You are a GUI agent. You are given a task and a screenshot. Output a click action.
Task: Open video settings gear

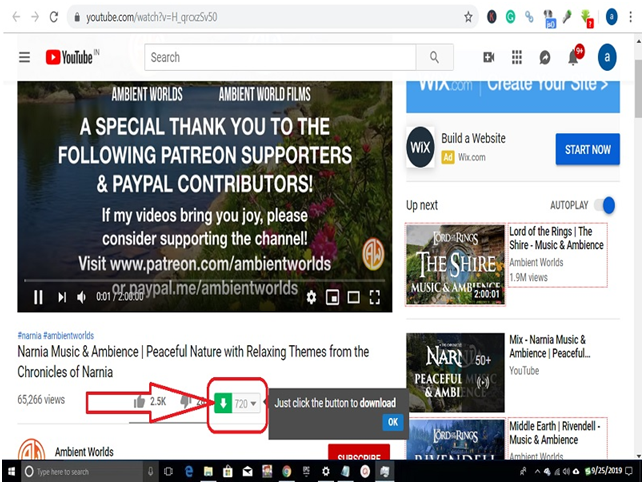pos(311,297)
